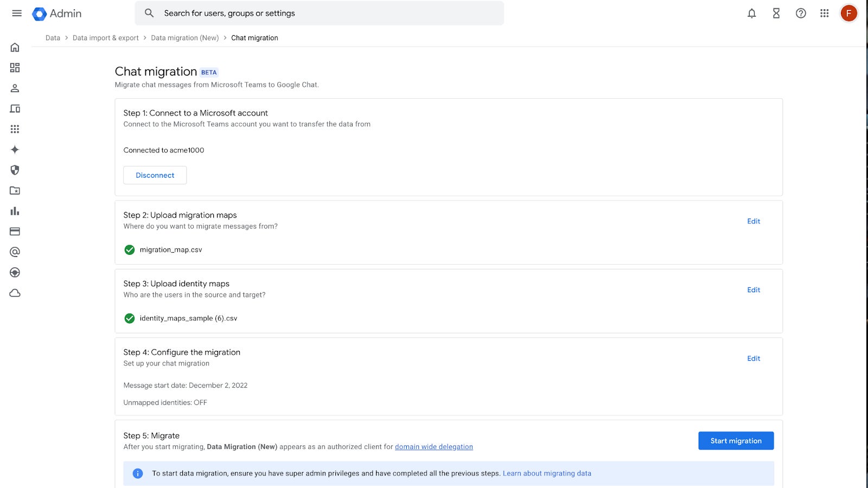This screenshot has width=868, height=488.
Task: Open the Devices sidebar icon
Action: tap(15, 108)
